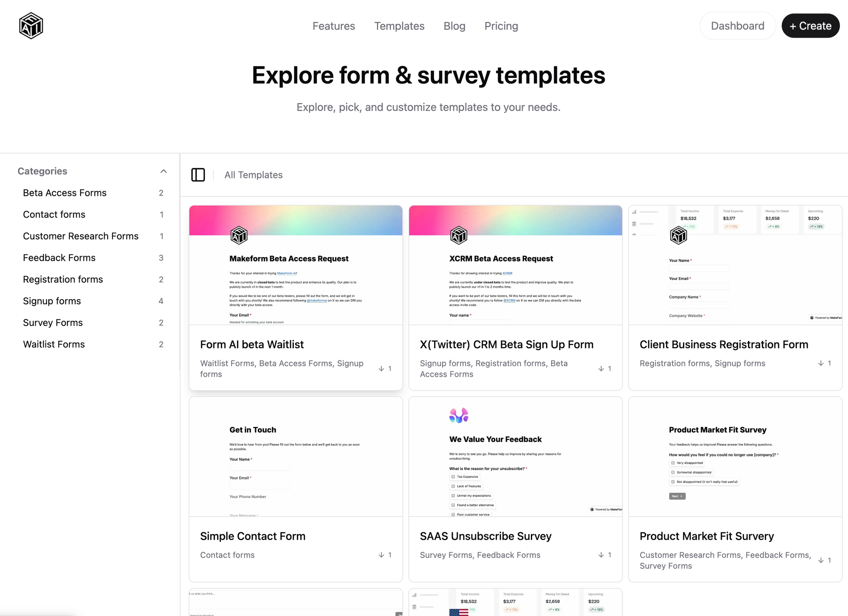Viewport: 848px width, 616px height.
Task: Select the Features menu item
Action: (333, 26)
